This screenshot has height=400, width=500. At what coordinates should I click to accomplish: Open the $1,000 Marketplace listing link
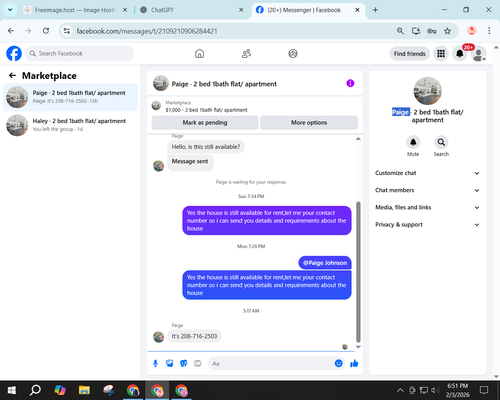[x=206, y=110]
